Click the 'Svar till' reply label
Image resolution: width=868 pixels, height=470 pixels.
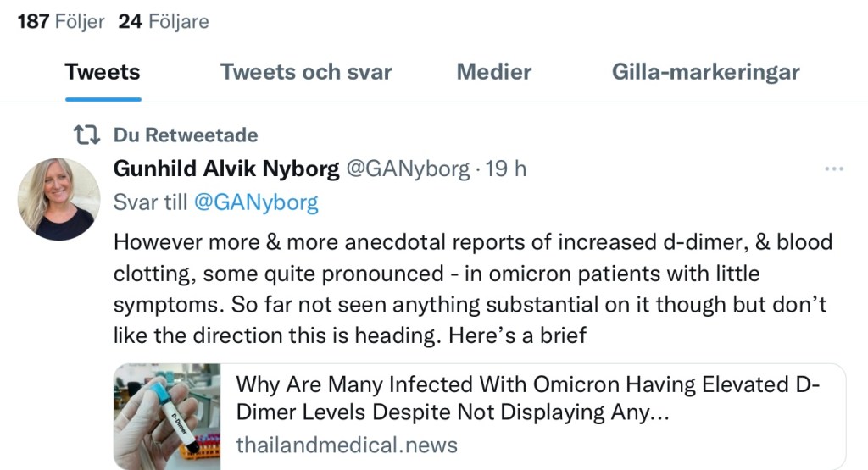click(x=150, y=202)
